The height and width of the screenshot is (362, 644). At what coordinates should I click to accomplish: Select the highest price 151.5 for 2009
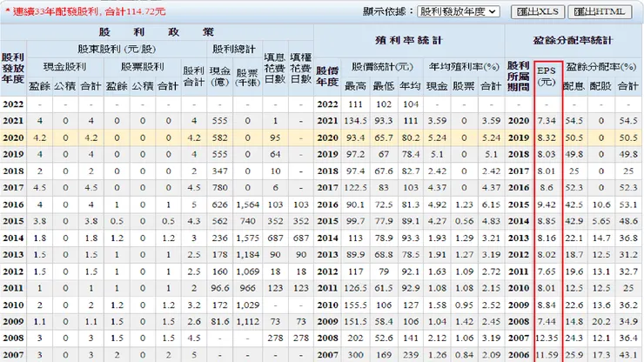[x=355, y=321]
